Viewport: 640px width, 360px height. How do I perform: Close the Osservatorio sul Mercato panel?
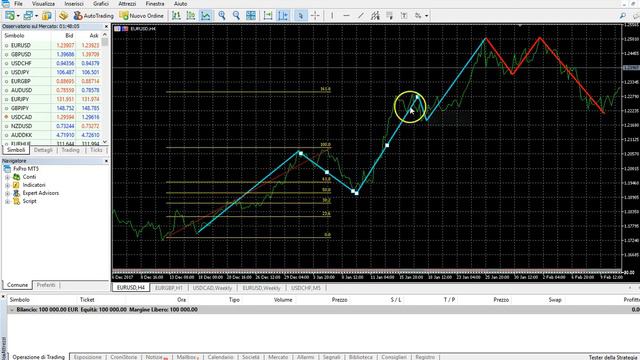tap(106, 27)
